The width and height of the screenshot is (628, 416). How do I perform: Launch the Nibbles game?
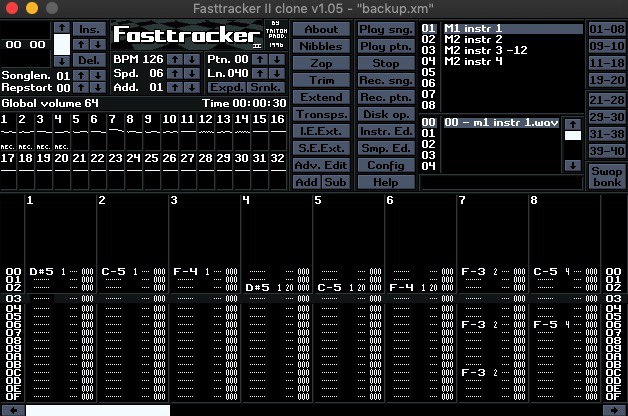click(x=321, y=46)
